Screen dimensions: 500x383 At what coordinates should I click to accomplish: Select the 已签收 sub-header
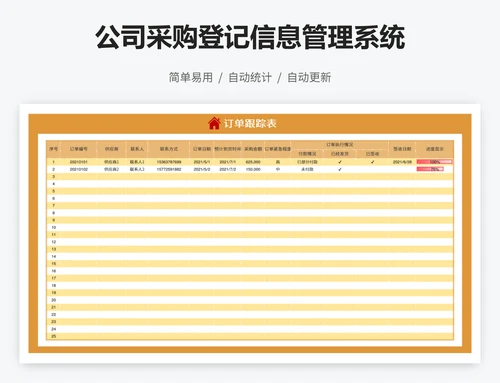[x=372, y=154]
